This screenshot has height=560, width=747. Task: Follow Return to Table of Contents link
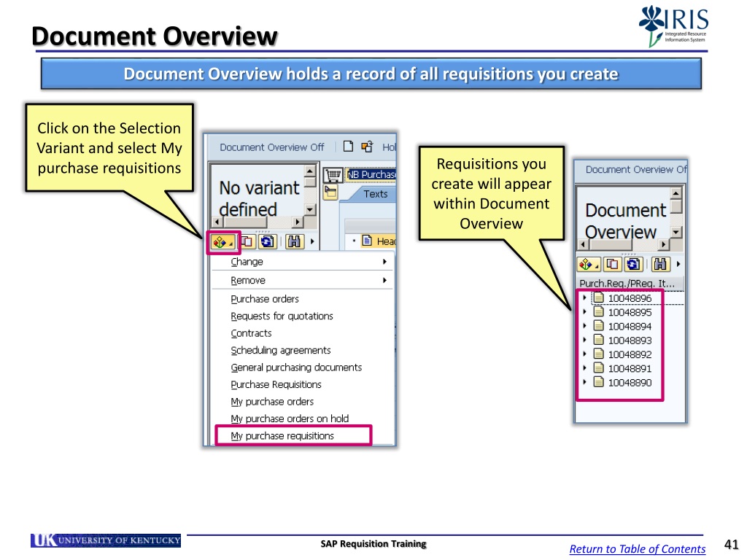coord(638,549)
